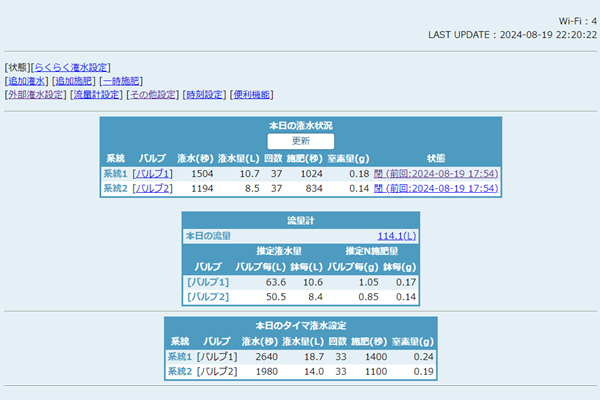This screenshot has height=400, width=600.
Task: Open 外部潅水設定 settings
Action: click(35, 95)
